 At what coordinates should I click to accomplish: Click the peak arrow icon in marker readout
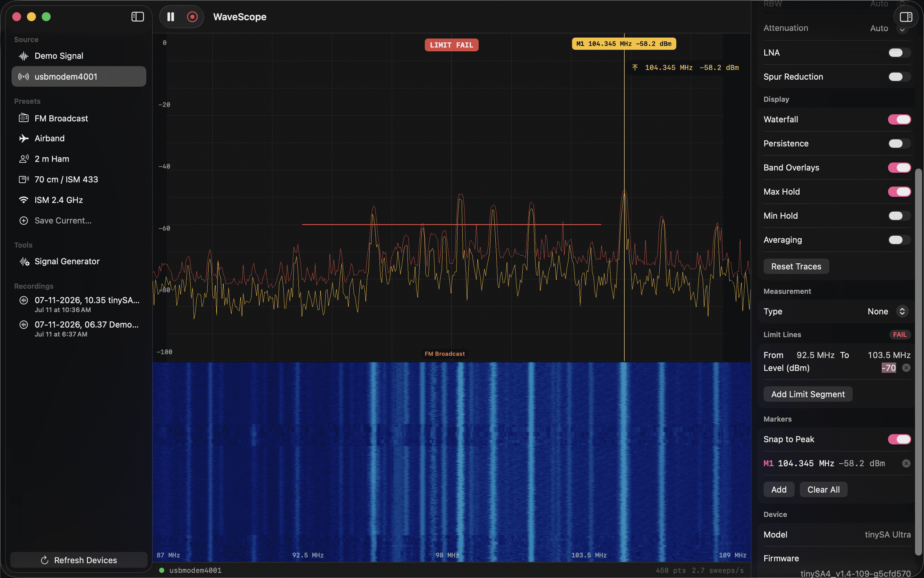click(635, 67)
